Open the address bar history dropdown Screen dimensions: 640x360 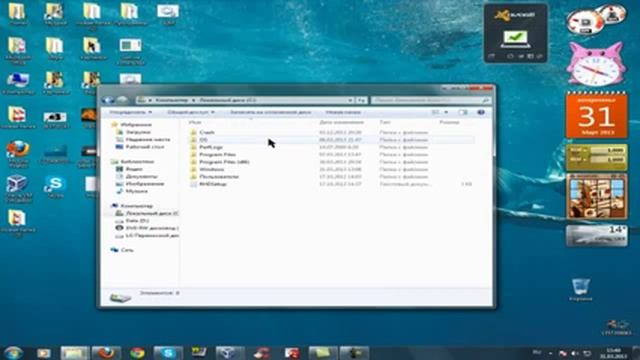pos(350,100)
